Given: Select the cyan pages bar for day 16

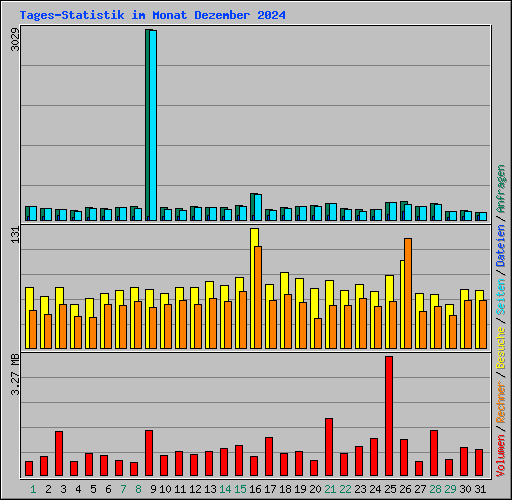Looking at the screenshot, I should coord(258,208).
